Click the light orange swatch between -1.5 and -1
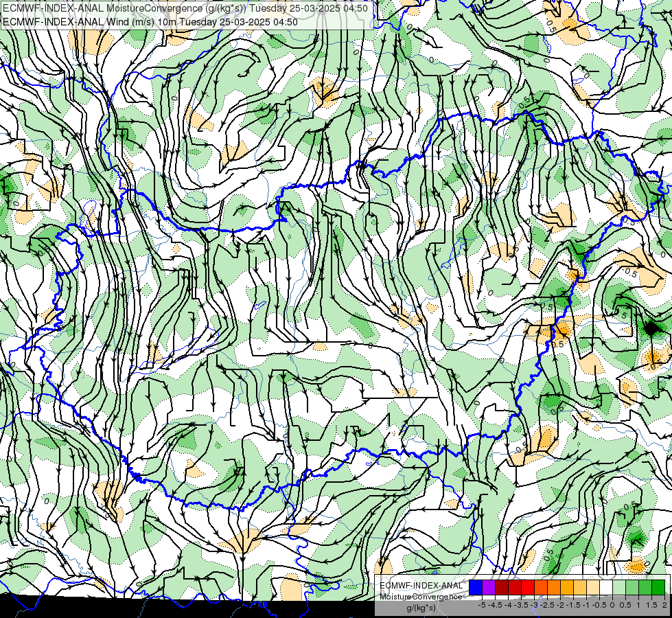 tap(580, 588)
